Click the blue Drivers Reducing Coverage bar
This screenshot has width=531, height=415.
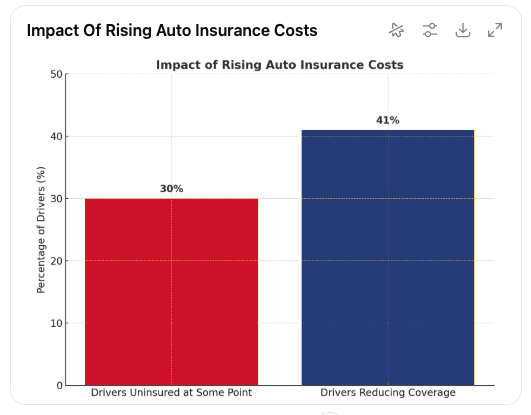388,257
